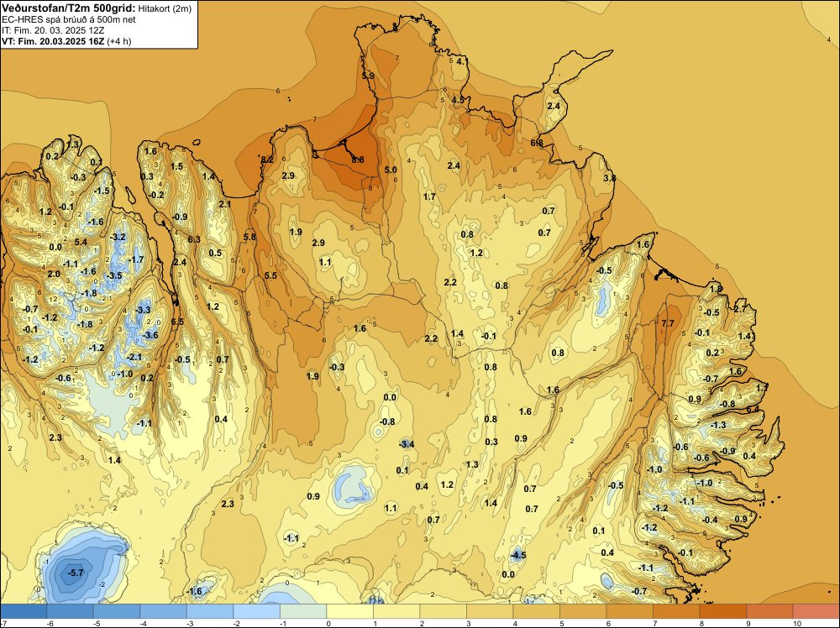
Task: Click the 5.5 temperature value
Action: pyautogui.click(x=271, y=275)
